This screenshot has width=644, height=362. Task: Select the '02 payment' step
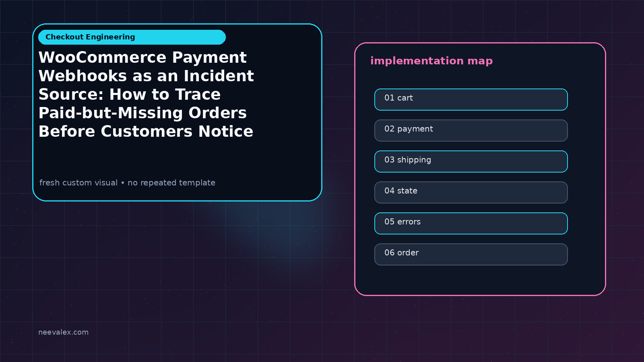point(471,130)
